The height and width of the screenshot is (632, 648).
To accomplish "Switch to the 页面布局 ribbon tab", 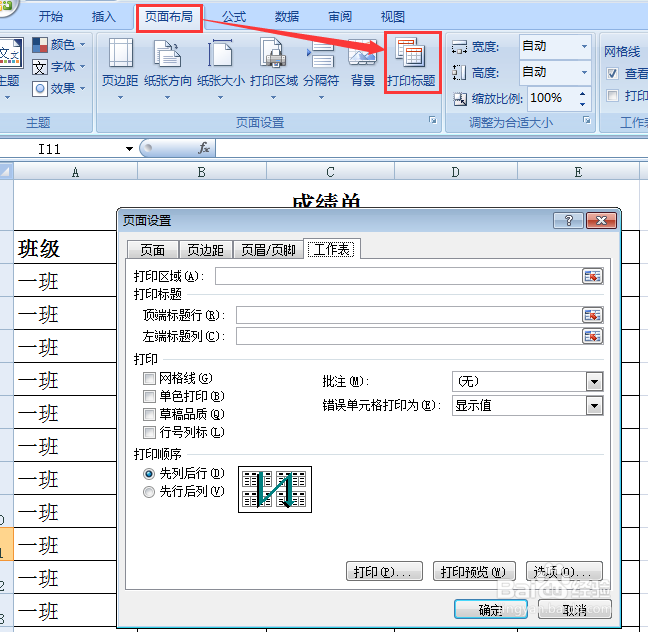I will [x=169, y=17].
